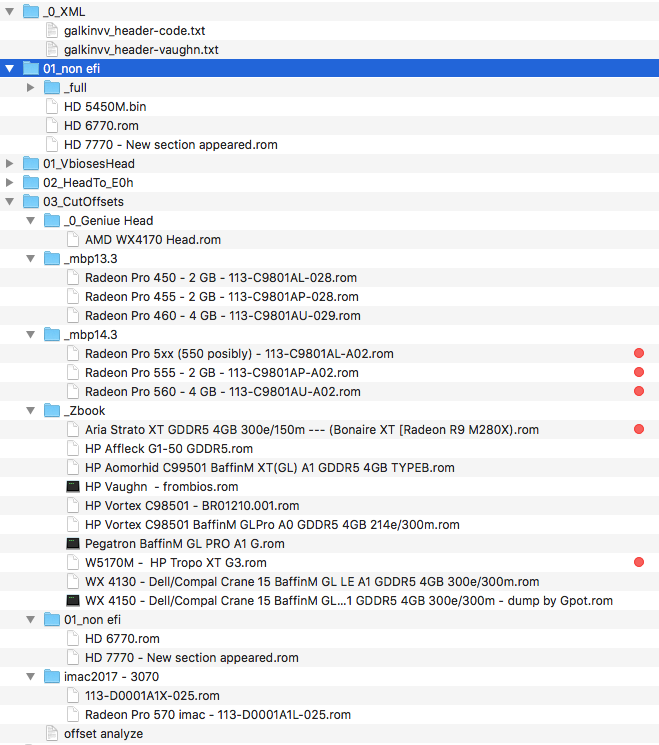This screenshot has width=659, height=745.
Task: Click the red tag dot on Radeon Pro 560 row
Action: tap(639, 391)
